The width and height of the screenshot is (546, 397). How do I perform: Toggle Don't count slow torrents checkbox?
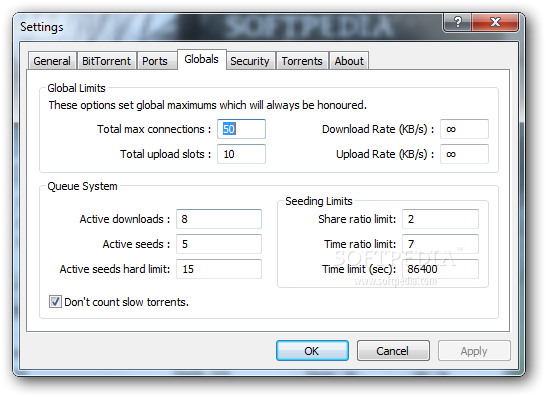[x=55, y=302]
